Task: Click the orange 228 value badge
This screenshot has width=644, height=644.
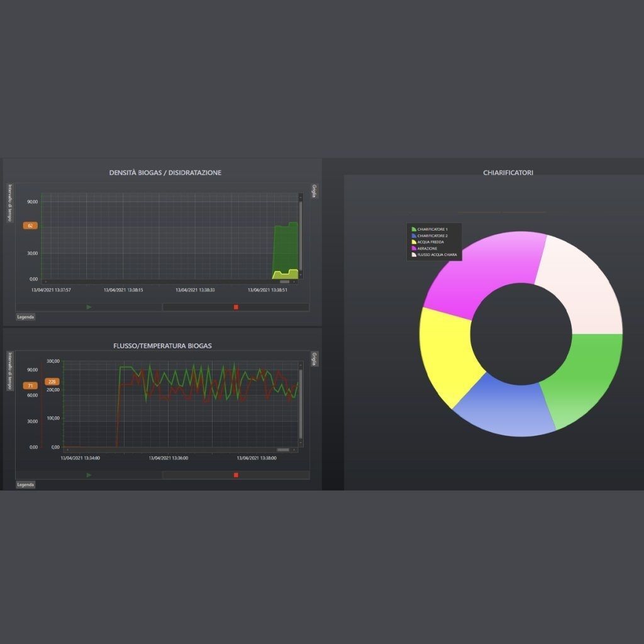Action: tap(52, 381)
